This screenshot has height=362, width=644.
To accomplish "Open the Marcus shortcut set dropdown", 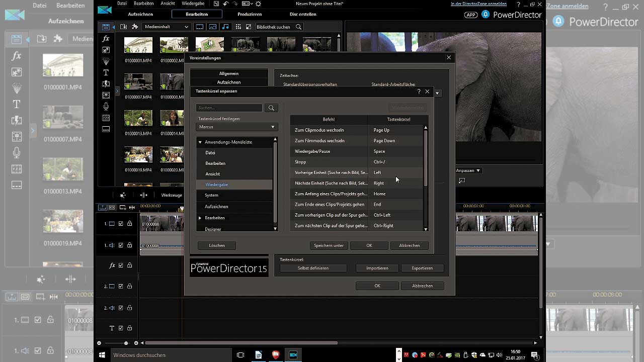I will [x=236, y=127].
